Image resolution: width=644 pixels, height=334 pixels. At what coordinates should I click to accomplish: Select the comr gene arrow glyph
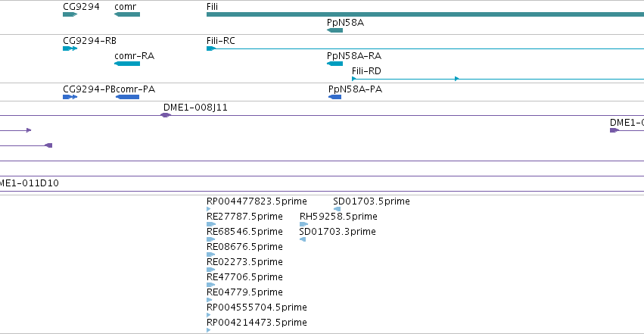[126, 14]
